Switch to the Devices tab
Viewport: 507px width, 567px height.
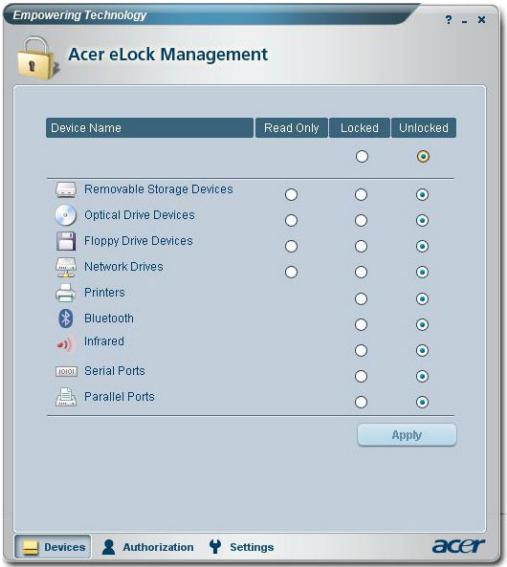53,547
